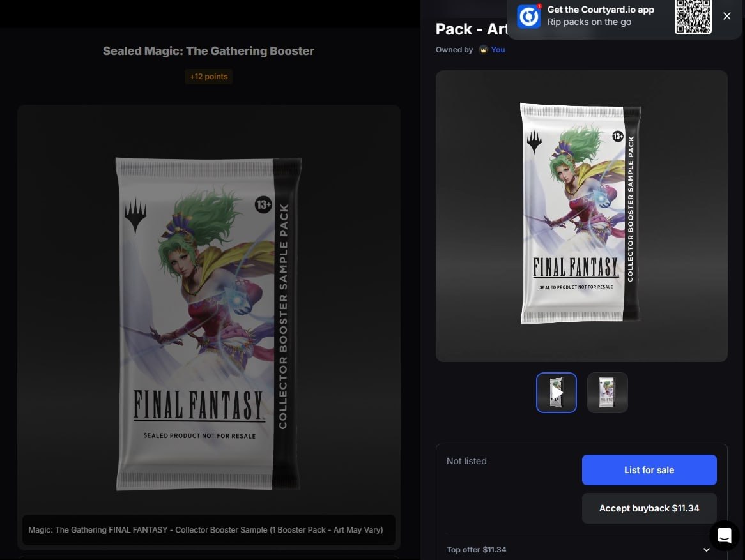Click the Get the Courtyard.io app text
Screen dimensions: 745x560
(x=601, y=10)
